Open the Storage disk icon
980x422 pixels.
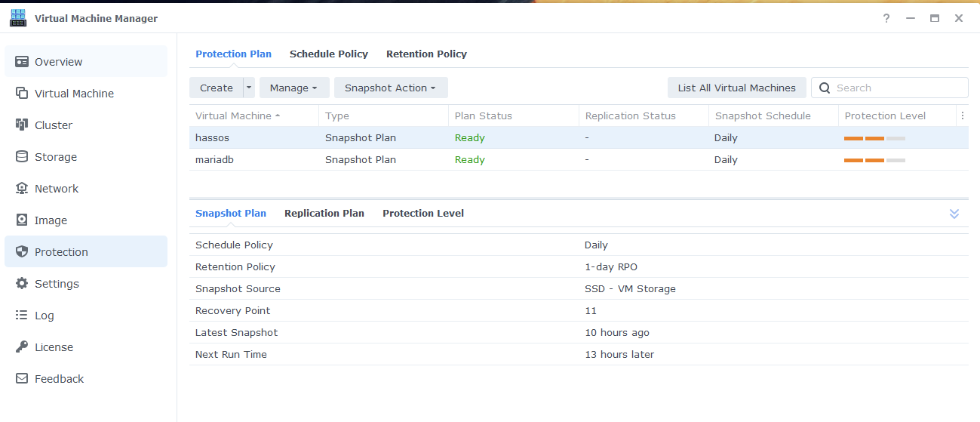[22, 157]
